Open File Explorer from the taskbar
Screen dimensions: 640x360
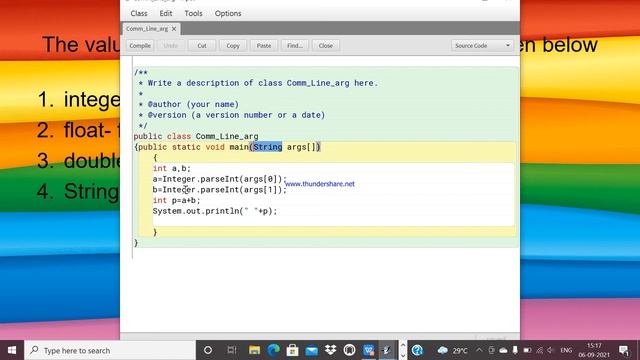click(x=254, y=350)
